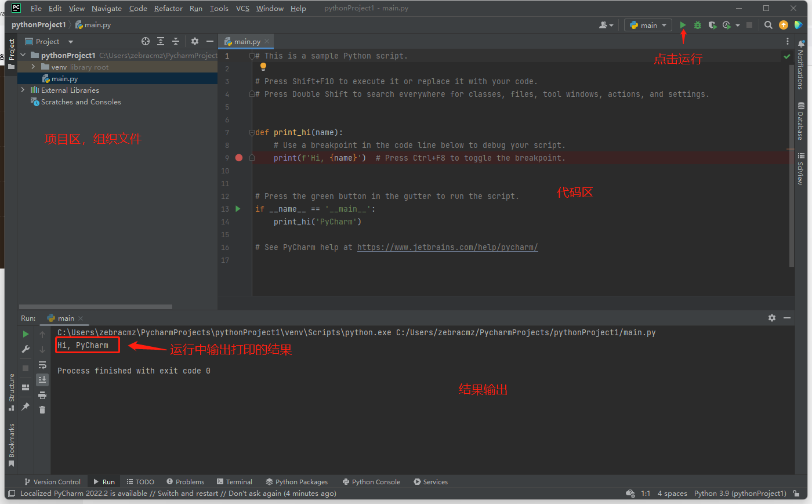Click the Select Opened File target icon
812x504 pixels.
coord(146,41)
